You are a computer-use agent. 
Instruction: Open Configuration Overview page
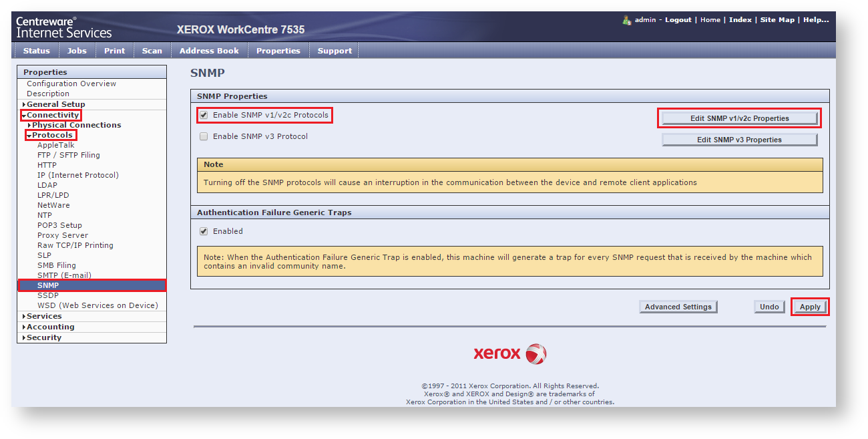point(71,84)
